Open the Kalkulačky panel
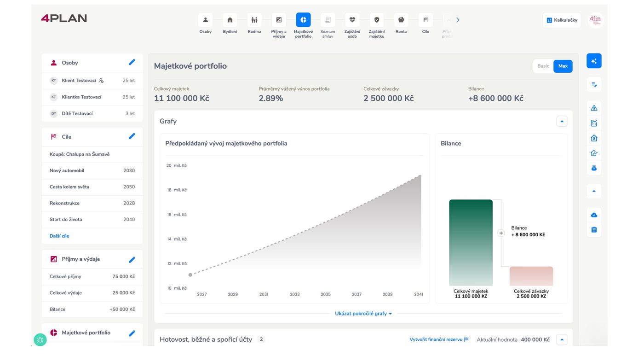 pos(561,20)
